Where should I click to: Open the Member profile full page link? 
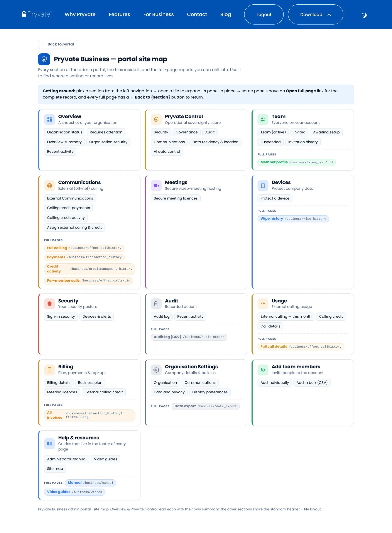coord(296,162)
